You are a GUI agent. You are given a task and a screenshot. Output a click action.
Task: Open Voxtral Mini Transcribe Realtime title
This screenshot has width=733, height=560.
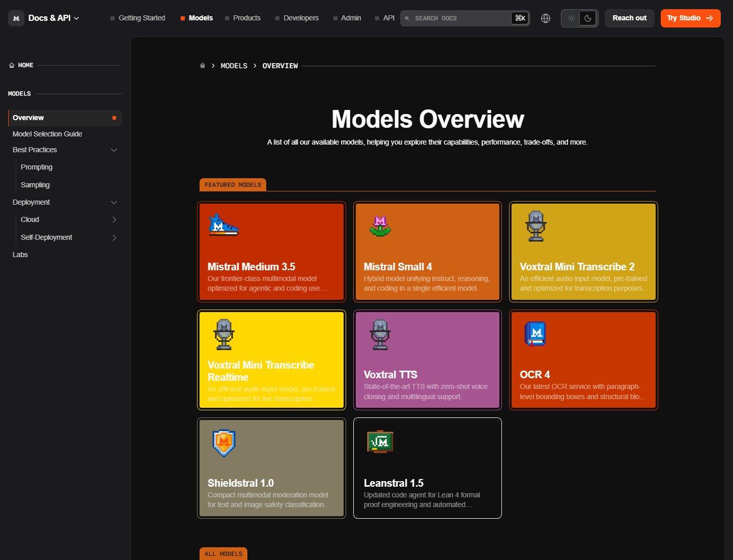[x=261, y=371]
